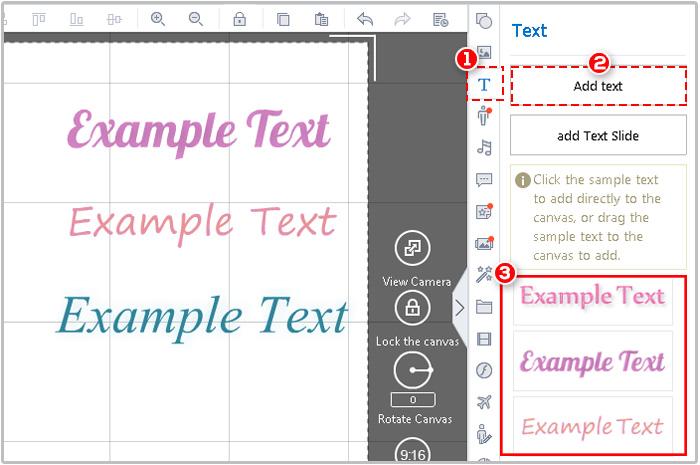This screenshot has height=465, width=700.
Task: Copy the selected object
Action: click(283, 20)
